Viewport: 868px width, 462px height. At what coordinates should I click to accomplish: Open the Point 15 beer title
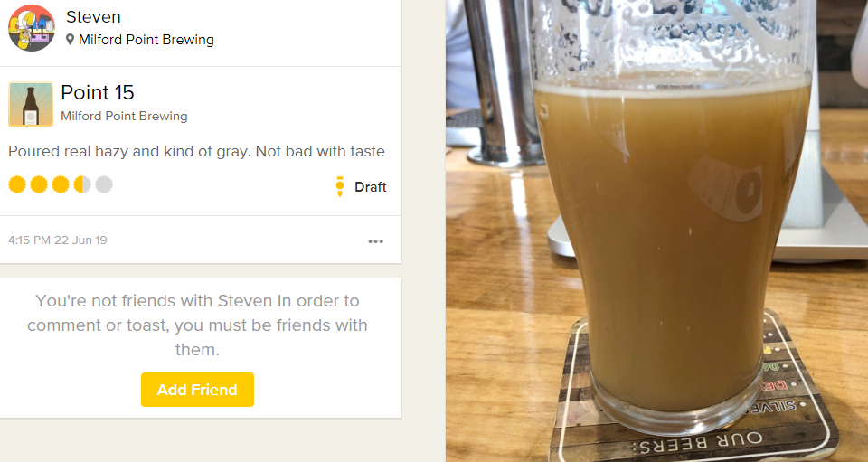point(98,92)
